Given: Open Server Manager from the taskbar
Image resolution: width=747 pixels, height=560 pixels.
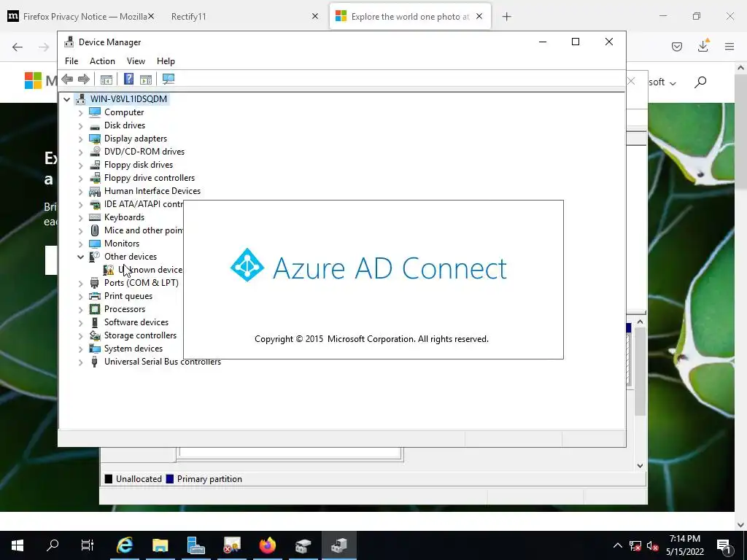Looking at the screenshot, I should click(196, 545).
